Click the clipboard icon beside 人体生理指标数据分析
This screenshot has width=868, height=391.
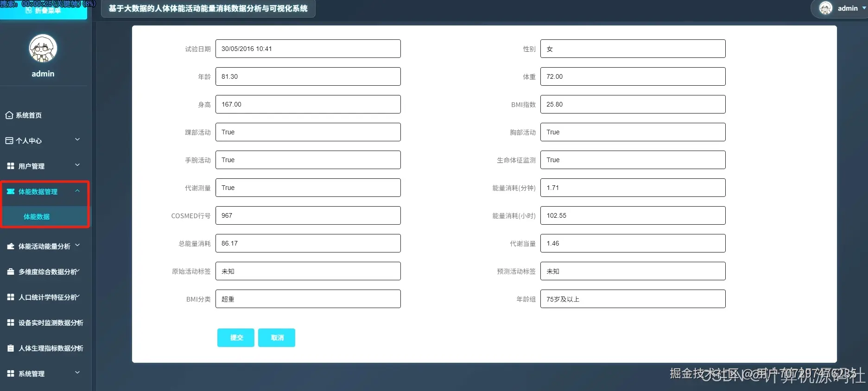[x=11, y=348]
